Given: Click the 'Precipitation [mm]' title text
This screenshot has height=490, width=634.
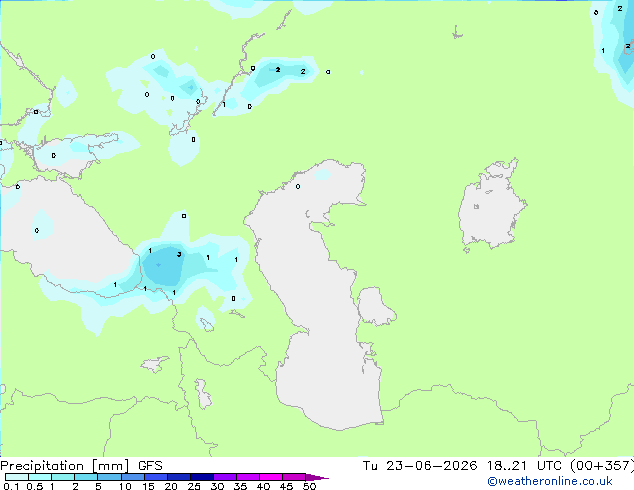Looking at the screenshot, I should [65, 466].
